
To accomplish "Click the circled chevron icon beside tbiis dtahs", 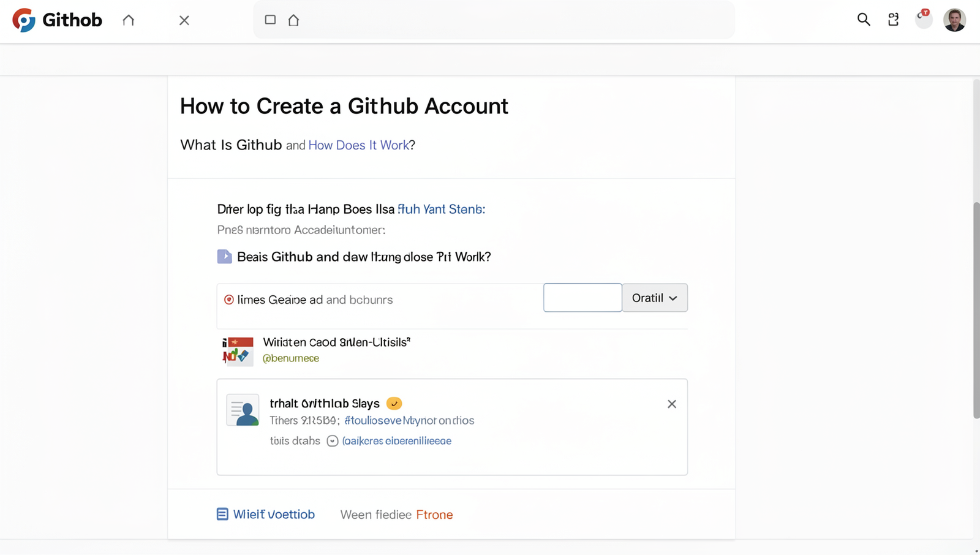I will click(333, 441).
